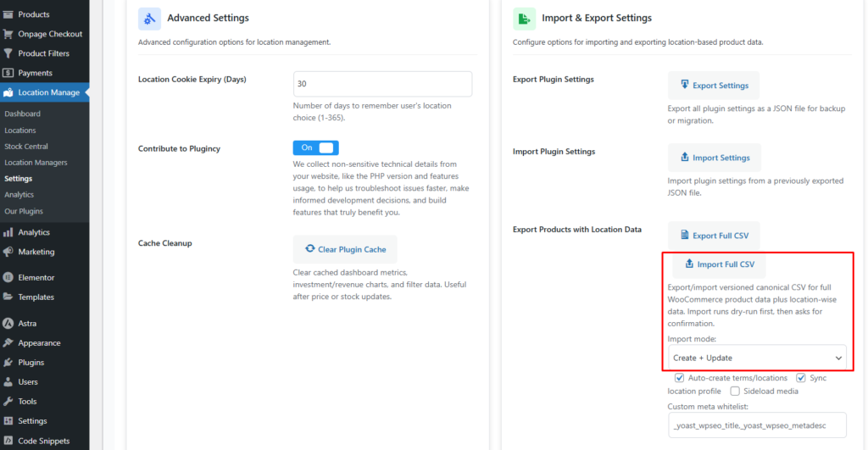Click the Import Full CSV button
This screenshot has height=450, width=868.
coord(718,264)
